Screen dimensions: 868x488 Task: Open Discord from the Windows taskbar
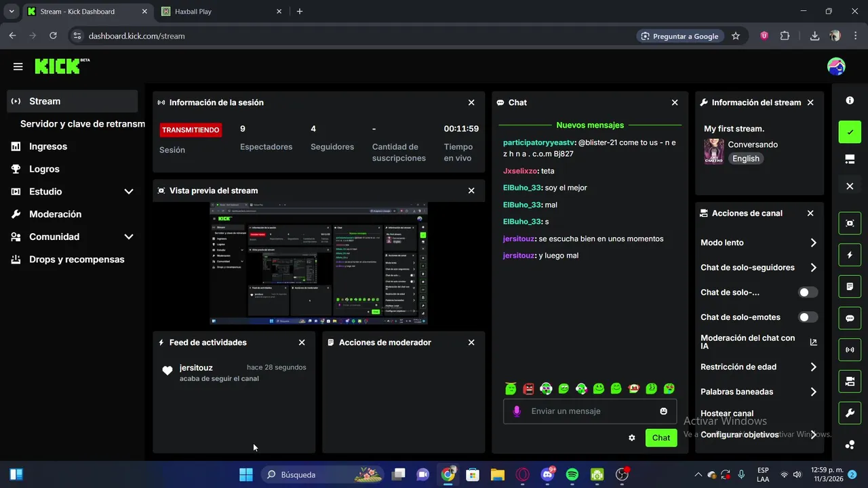(547, 474)
